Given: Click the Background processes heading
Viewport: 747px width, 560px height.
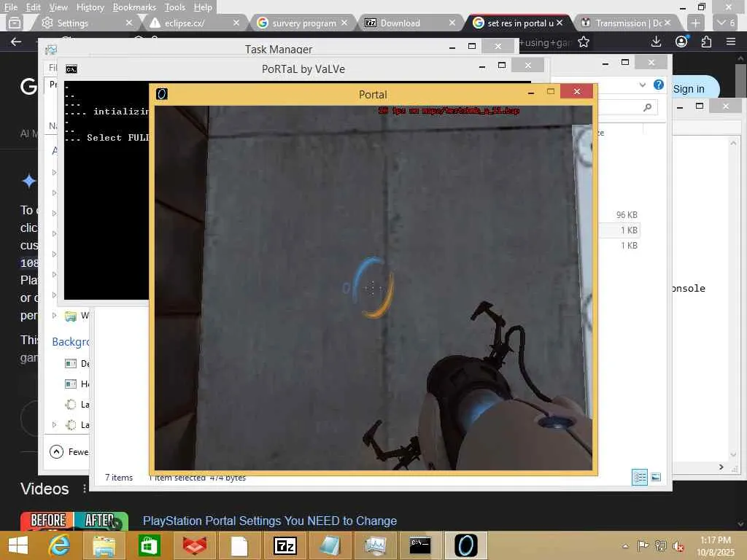Looking at the screenshot, I should [x=71, y=342].
